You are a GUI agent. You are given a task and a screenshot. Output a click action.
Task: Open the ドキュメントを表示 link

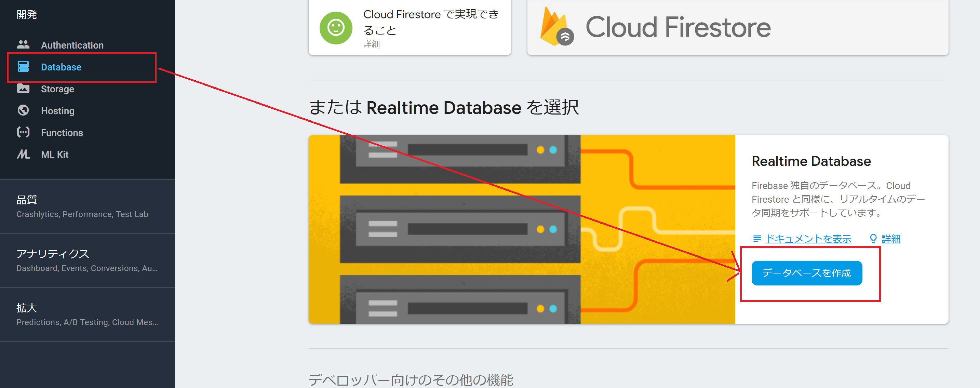808,239
